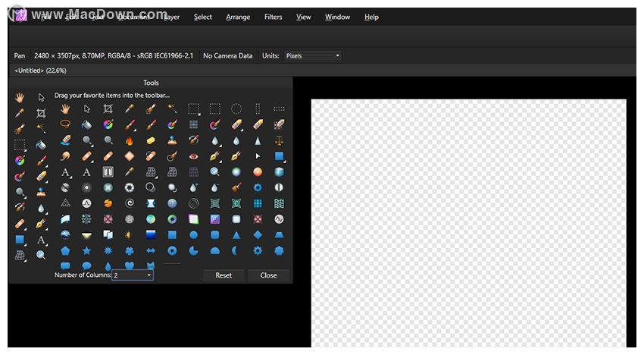Image resolution: width=644 pixels, height=355 pixels.
Task: Choose the blue Tear drop shape icon
Action: coord(108,265)
